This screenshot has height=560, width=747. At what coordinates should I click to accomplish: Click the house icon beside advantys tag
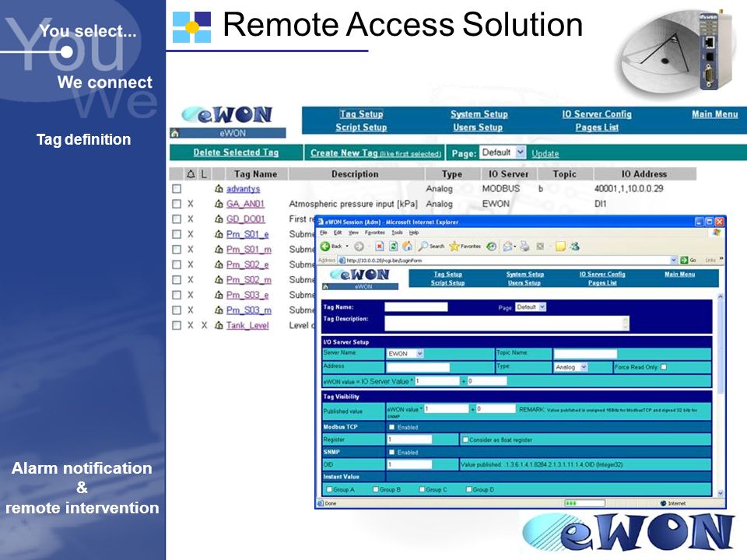219,188
